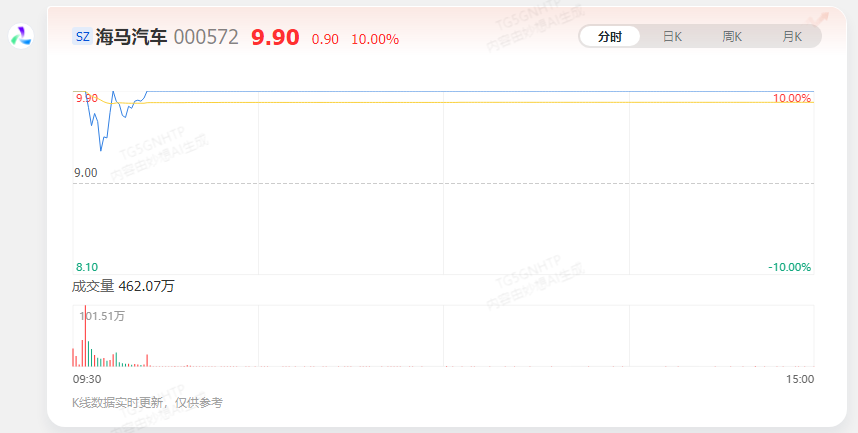Switch to the 周K chart tab
The image size is (858, 433).
point(732,37)
